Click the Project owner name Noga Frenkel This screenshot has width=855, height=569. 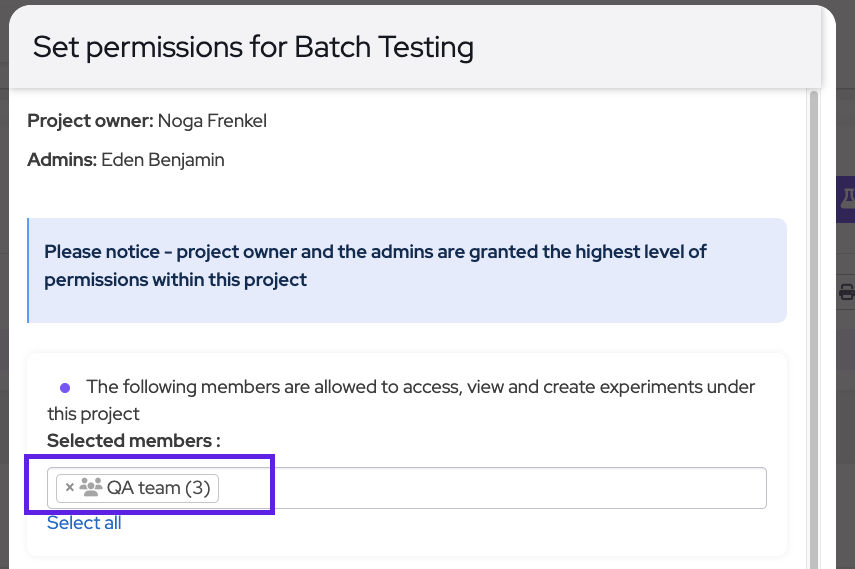tap(212, 121)
